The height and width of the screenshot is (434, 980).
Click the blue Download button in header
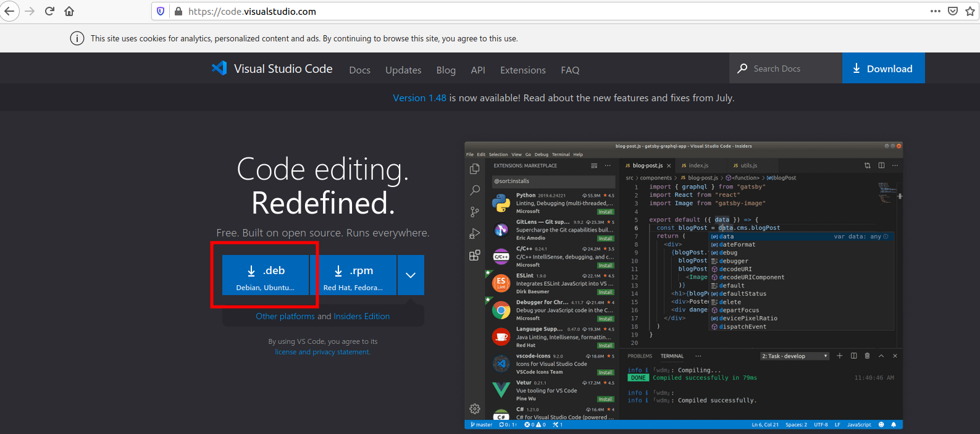point(883,68)
